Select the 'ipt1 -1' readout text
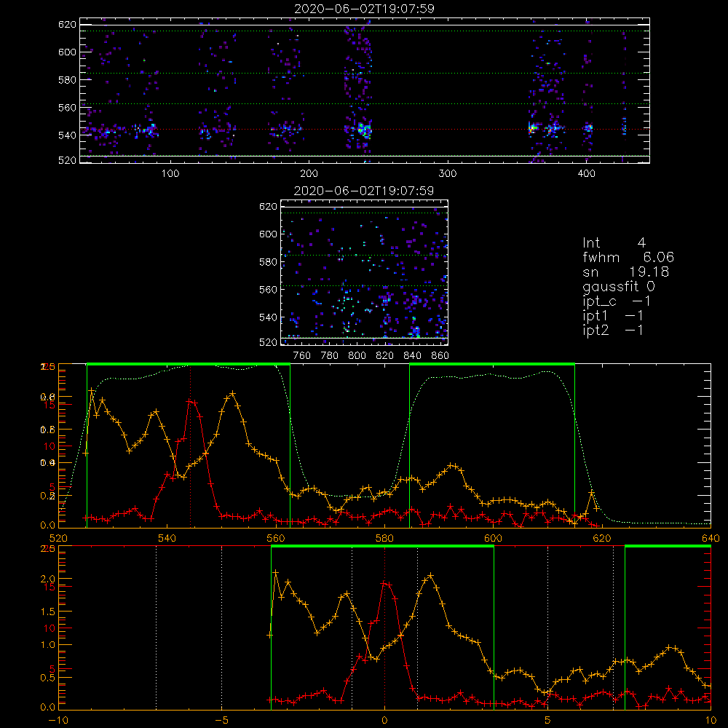The image size is (728, 728). [613, 316]
